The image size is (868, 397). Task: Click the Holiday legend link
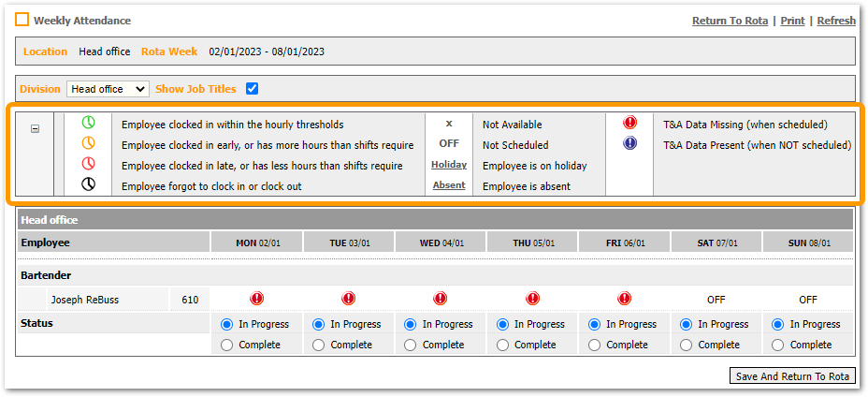pyautogui.click(x=448, y=165)
